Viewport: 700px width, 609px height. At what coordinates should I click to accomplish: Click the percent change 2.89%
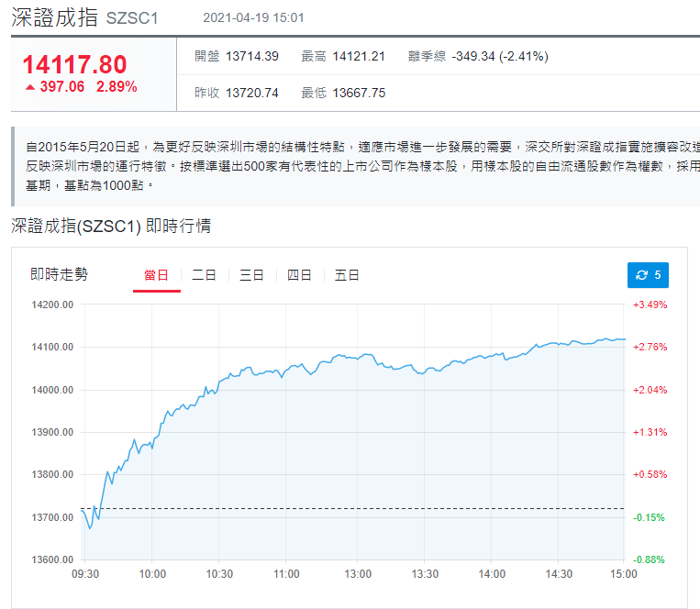coord(117,86)
